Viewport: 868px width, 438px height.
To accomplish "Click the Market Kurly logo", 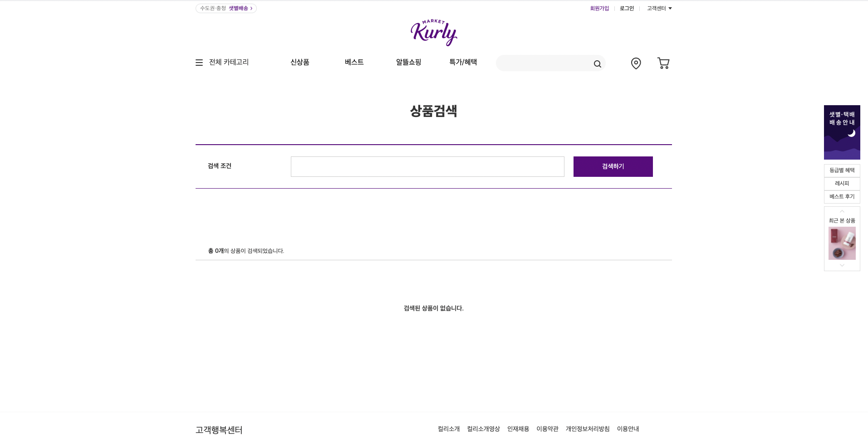I will click(433, 32).
